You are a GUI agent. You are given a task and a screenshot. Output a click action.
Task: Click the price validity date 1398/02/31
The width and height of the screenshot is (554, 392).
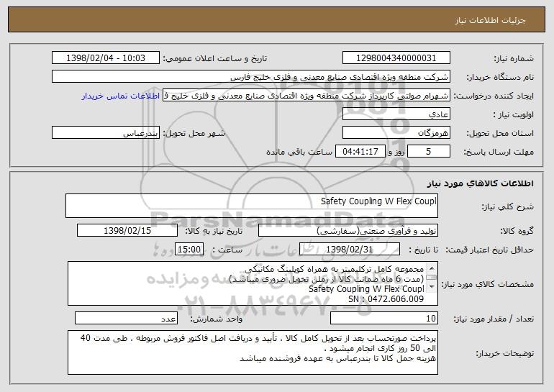[x=350, y=250]
